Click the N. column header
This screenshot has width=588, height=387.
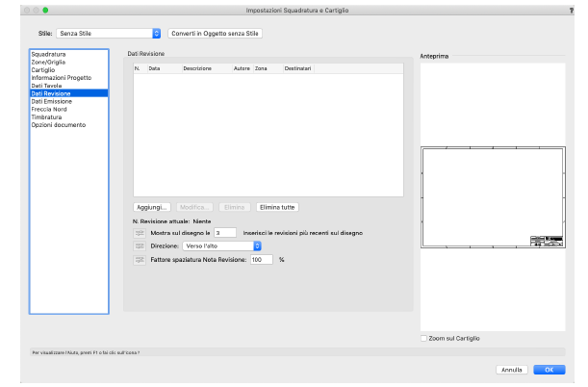[141, 68]
